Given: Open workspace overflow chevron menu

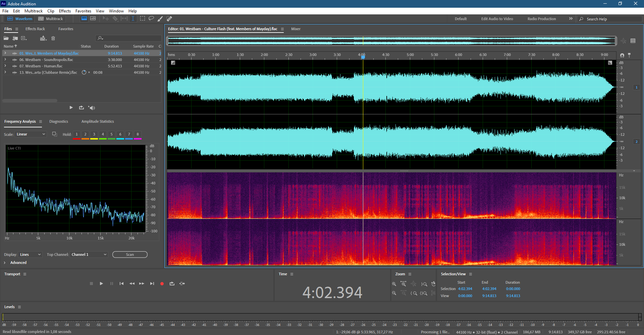Looking at the screenshot, I should coord(571,19).
